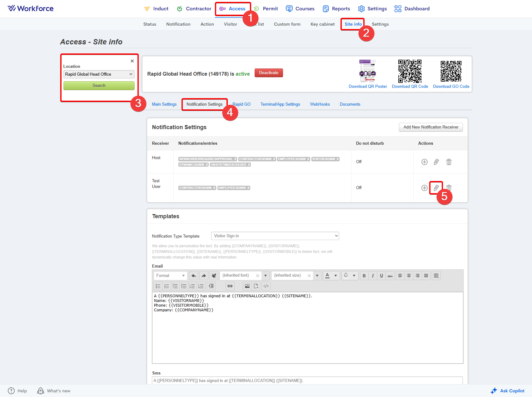Toggle italic formatting in email editor
This screenshot has width=532, height=397.
pyautogui.click(x=373, y=276)
